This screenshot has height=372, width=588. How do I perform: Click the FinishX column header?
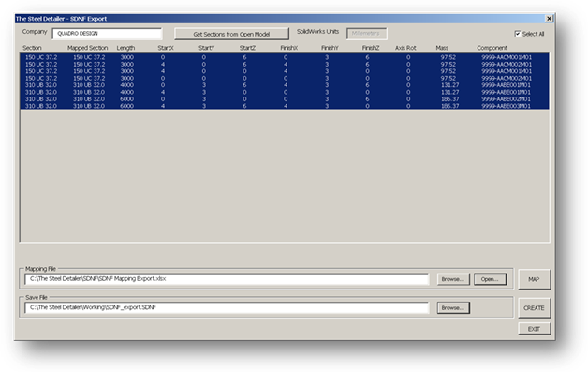pos(288,48)
